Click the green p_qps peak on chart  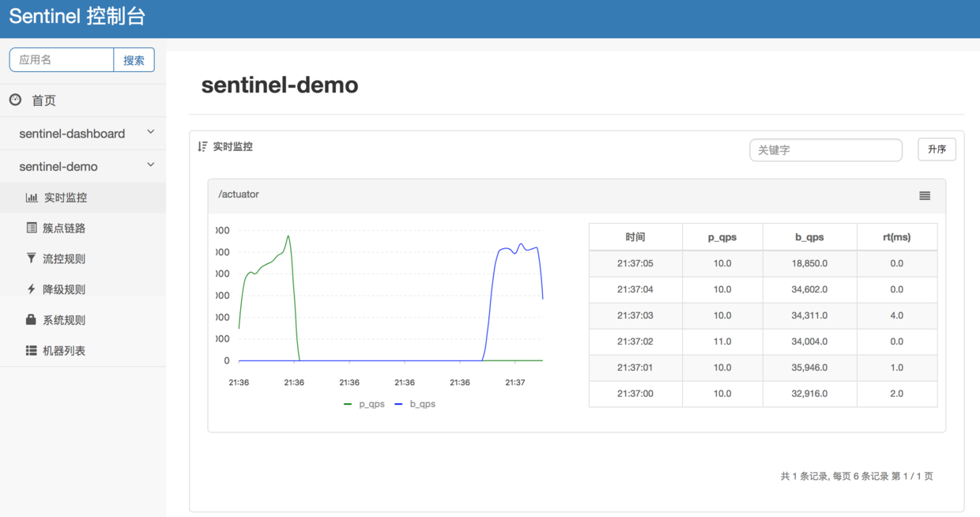tap(288, 236)
